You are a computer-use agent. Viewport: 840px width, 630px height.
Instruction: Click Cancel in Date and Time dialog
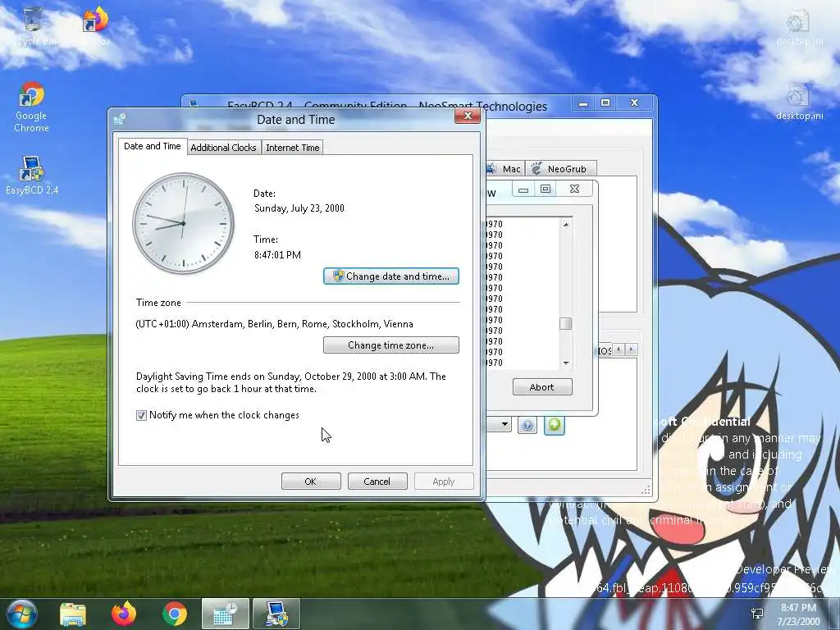(377, 482)
